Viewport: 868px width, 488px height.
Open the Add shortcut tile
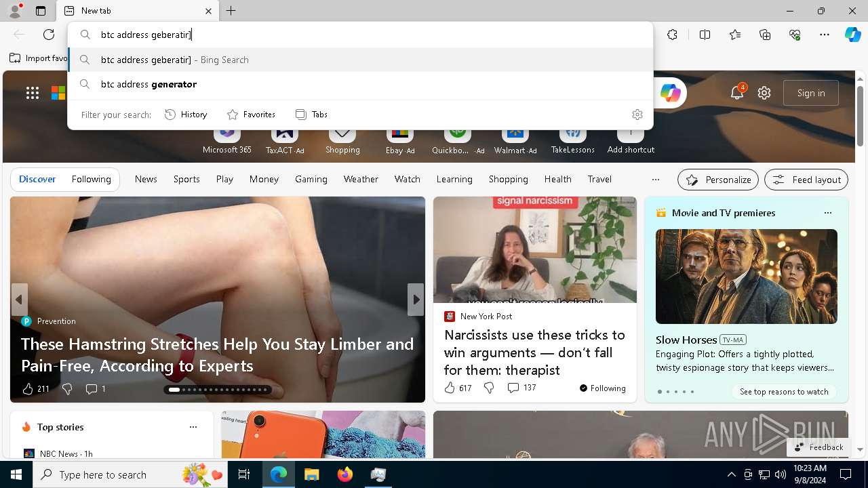click(631, 140)
